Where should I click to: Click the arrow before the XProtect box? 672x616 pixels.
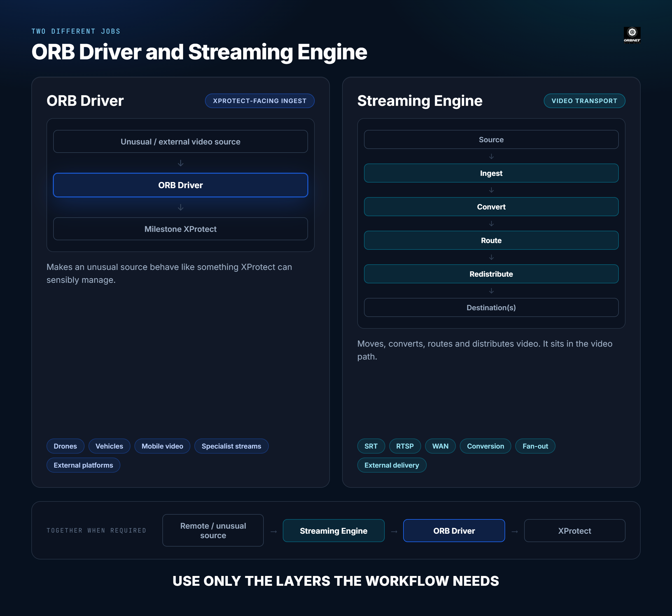(x=514, y=531)
